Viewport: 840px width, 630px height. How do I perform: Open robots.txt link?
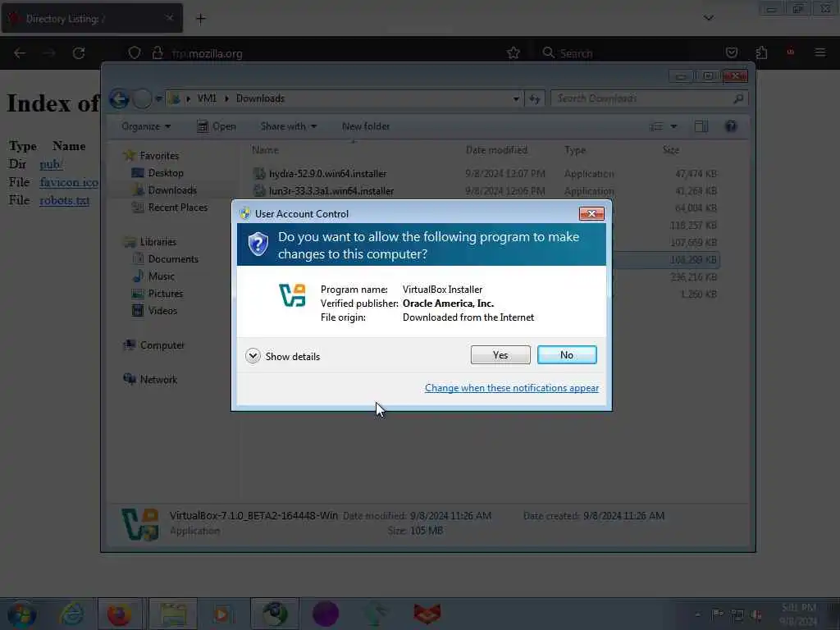click(64, 200)
